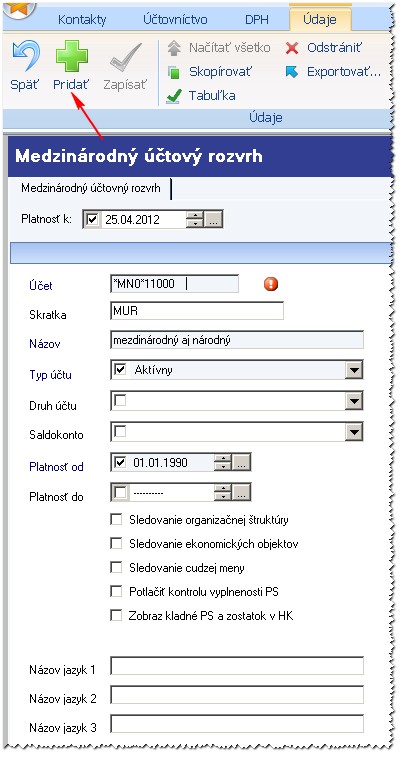The width and height of the screenshot is (404, 758).
Task: Click the Exportovať arrow icon
Action: [x=292, y=72]
